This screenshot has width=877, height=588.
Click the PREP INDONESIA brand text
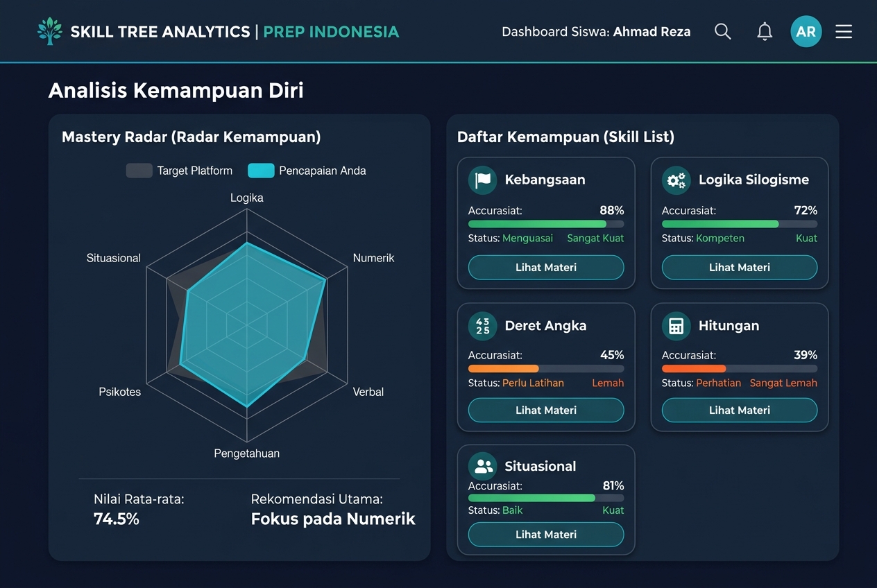pos(331,31)
